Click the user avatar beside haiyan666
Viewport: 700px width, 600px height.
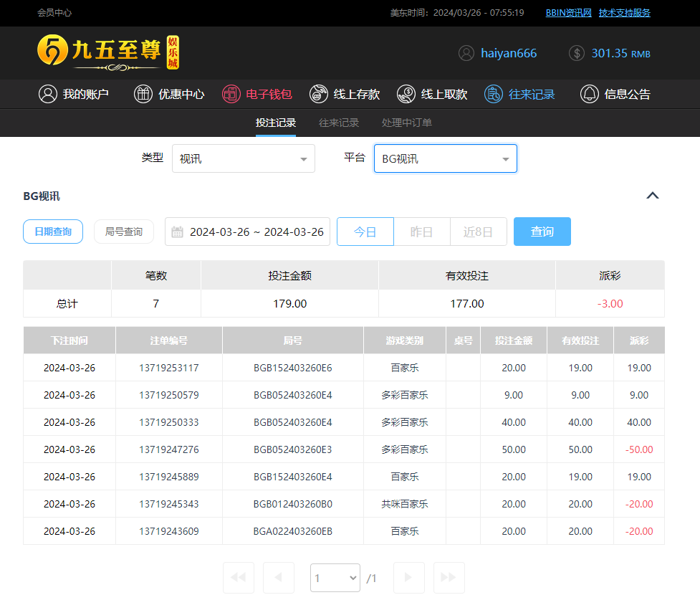(x=466, y=53)
